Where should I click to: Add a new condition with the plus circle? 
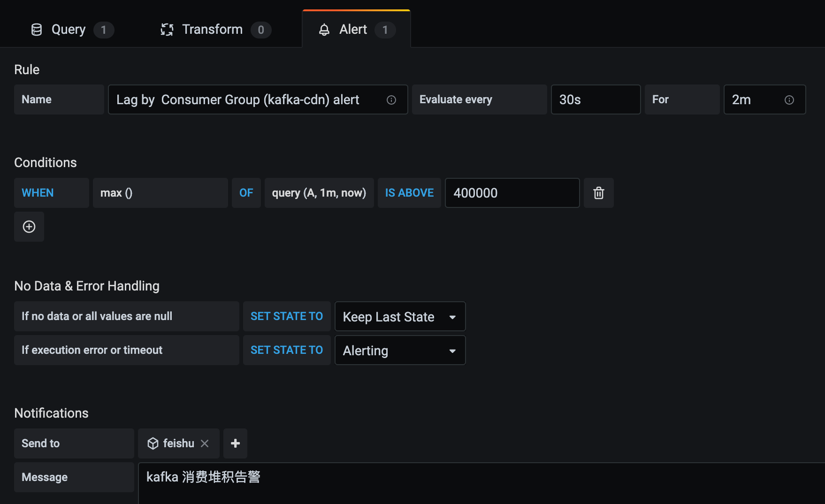(29, 227)
